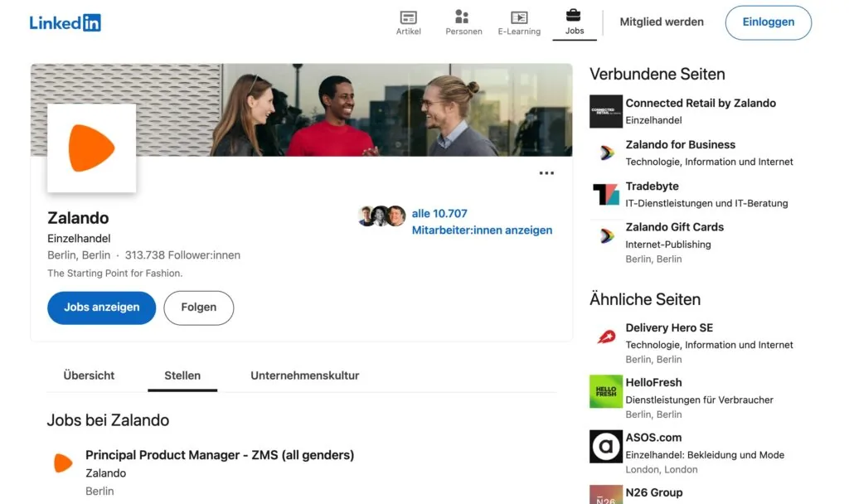Open Principal Product Manager - ZMS job title

click(220, 455)
